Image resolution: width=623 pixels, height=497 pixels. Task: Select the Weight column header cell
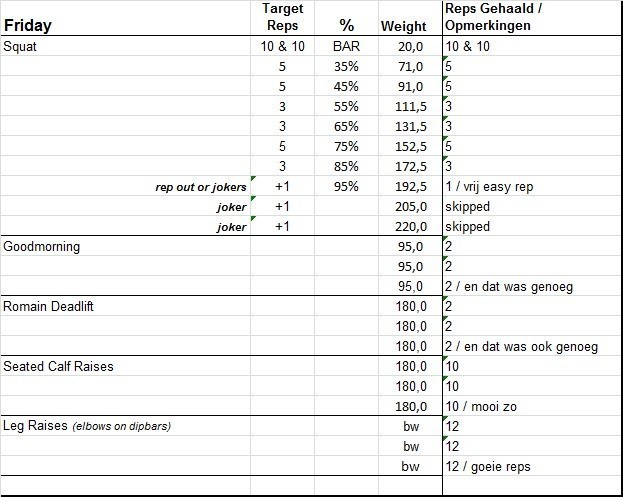(x=404, y=26)
